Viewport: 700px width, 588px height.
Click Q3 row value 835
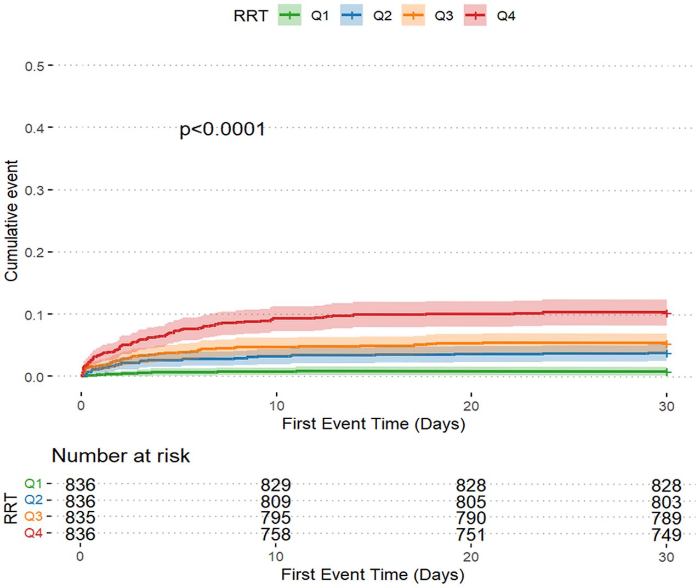coord(80,517)
